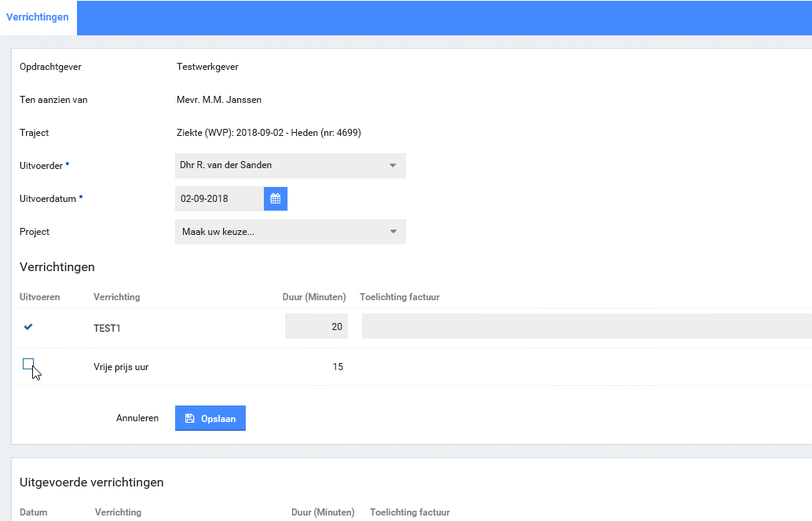Enable the Vrije prijs uur checkbox
The height and width of the screenshot is (521, 812).
click(28, 363)
